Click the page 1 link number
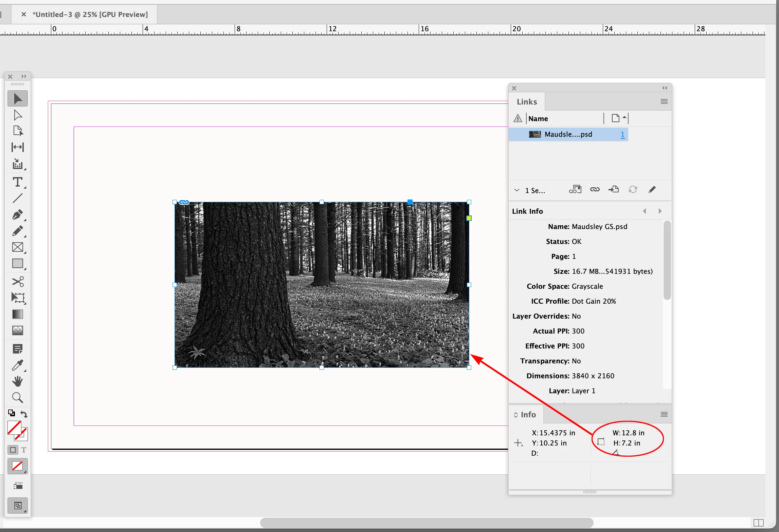The image size is (779, 532). pos(622,135)
